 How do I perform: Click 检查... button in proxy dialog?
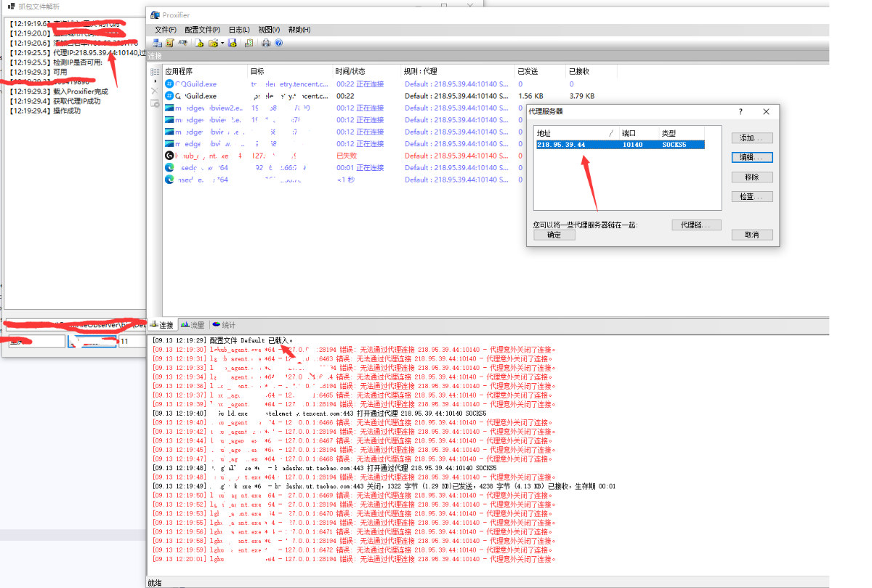tap(752, 196)
